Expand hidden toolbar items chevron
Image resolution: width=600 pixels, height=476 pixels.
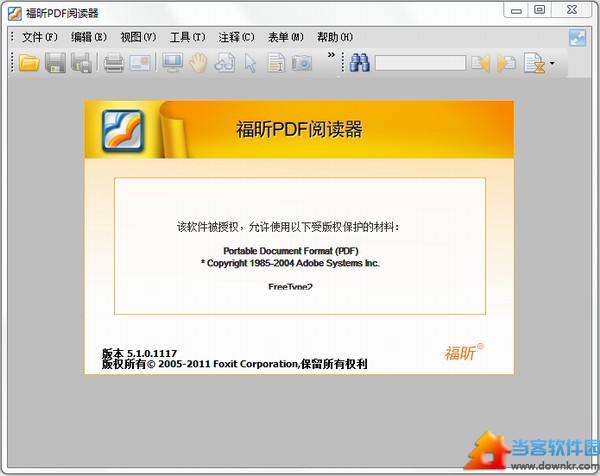tap(331, 55)
